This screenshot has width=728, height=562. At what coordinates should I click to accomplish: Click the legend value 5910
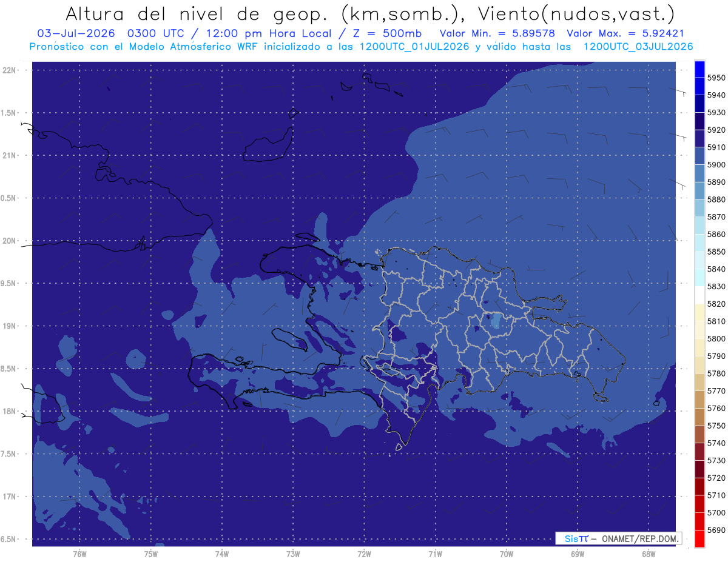tap(716, 147)
